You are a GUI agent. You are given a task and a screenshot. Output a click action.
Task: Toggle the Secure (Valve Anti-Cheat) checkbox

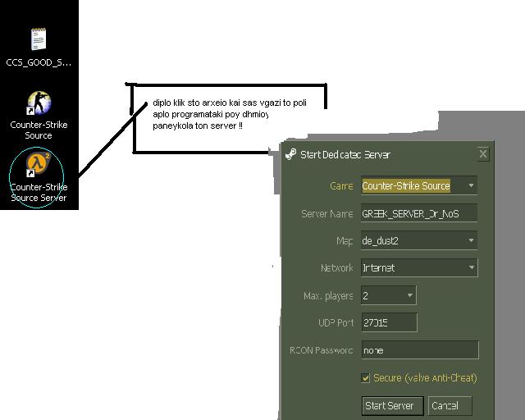click(366, 378)
